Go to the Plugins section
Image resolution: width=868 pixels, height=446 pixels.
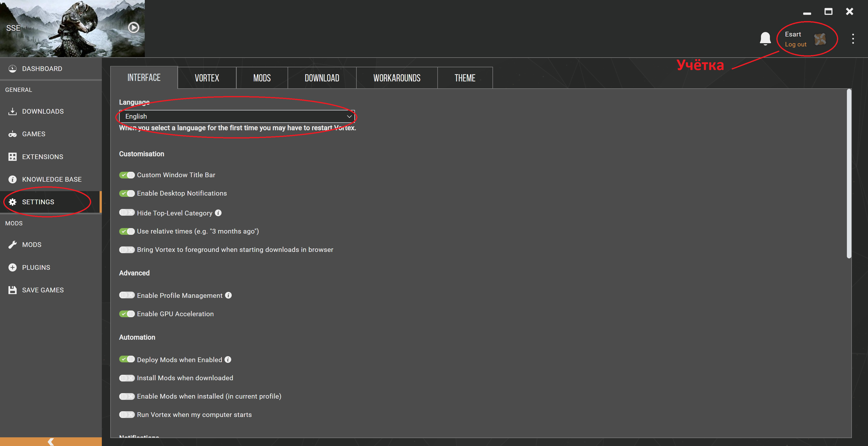pyautogui.click(x=36, y=268)
